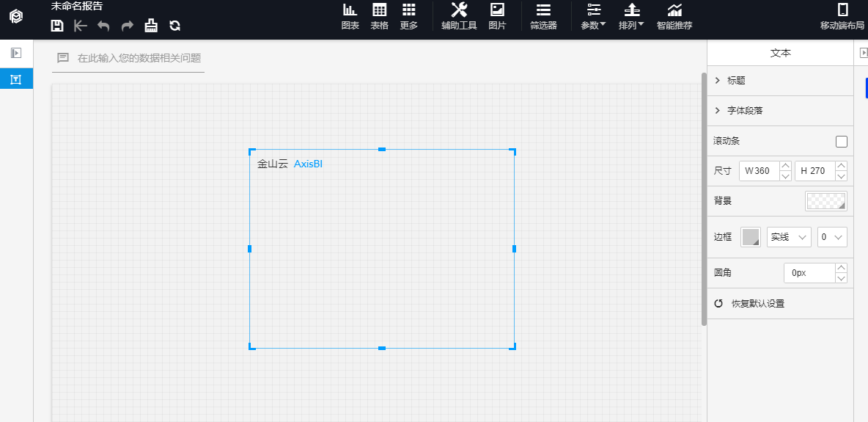Open the 表格 table menu
This screenshot has width=868, height=422.
click(379, 17)
